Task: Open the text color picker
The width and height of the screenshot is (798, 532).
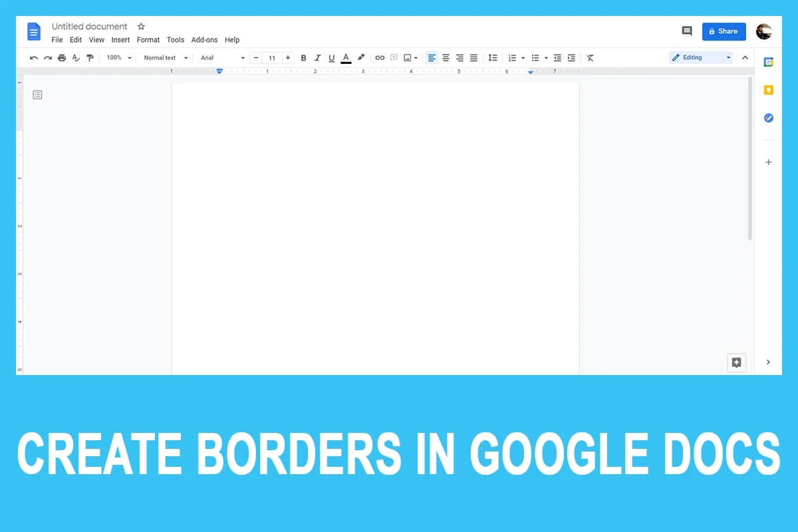Action: [346, 58]
